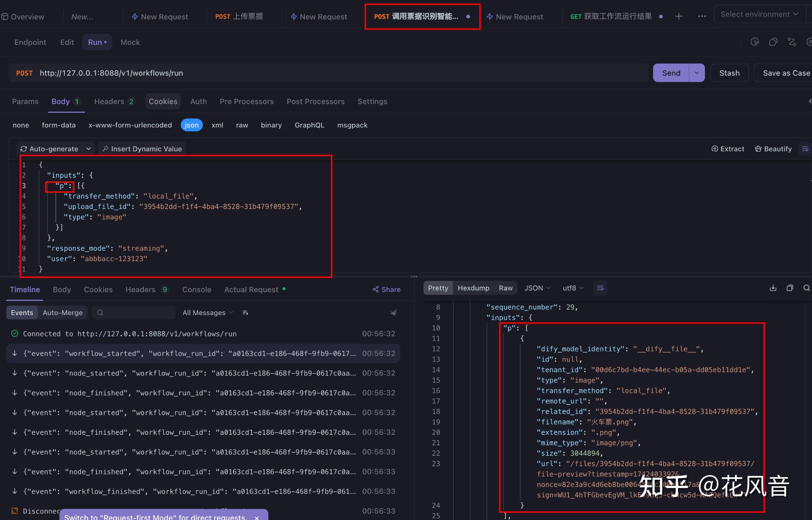Beautify the JSON request body

pyautogui.click(x=773, y=148)
